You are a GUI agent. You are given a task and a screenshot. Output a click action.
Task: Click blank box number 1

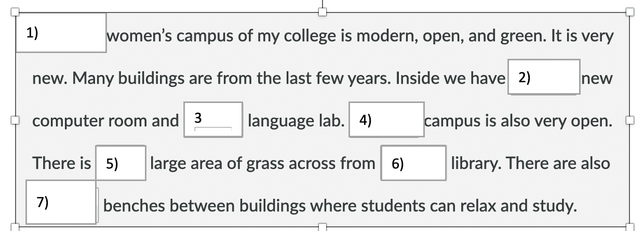61,33
